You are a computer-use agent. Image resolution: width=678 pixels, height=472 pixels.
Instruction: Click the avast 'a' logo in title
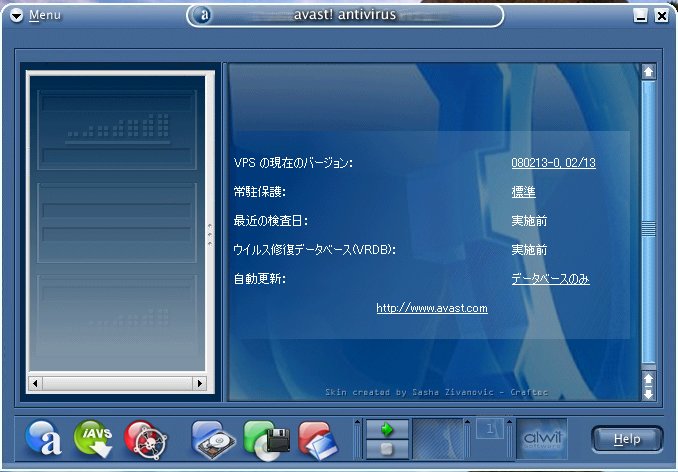click(203, 15)
